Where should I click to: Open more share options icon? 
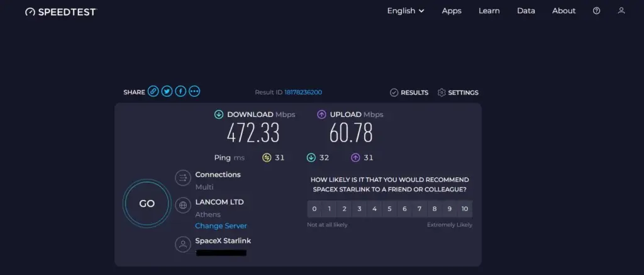(194, 92)
